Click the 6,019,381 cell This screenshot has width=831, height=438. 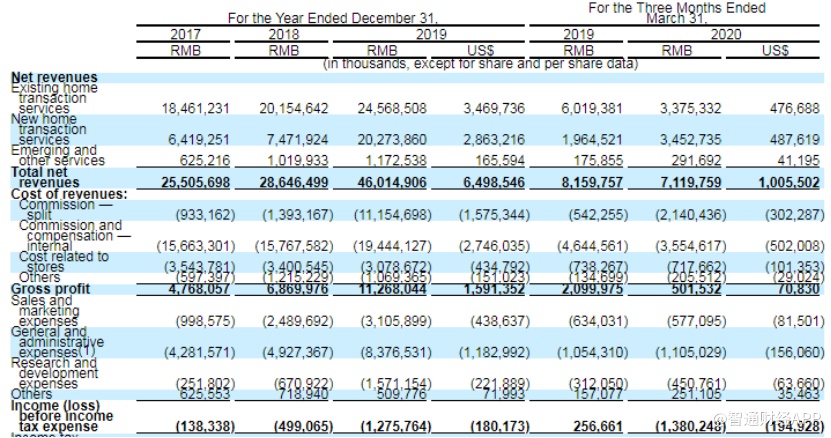coord(592,109)
